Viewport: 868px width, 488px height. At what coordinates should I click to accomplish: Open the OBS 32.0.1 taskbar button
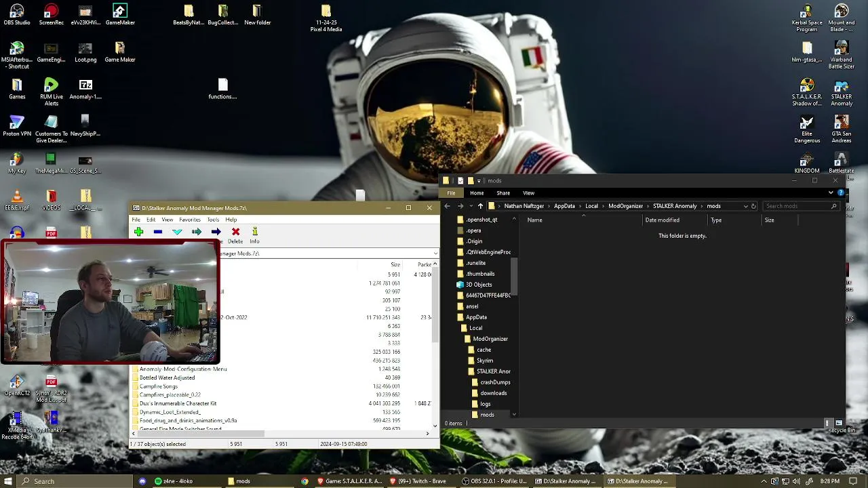pyautogui.click(x=494, y=481)
